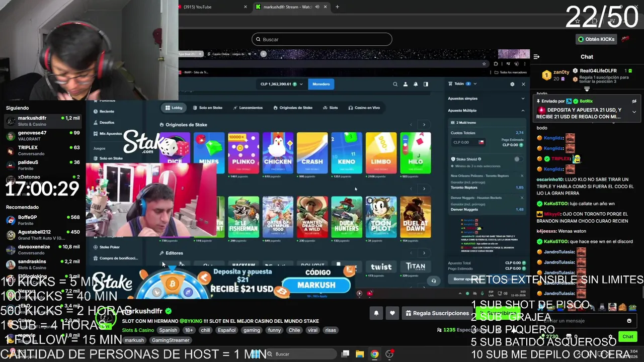The width and height of the screenshot is (644, 362).
Task: Click the Monedero wallet button
Action: (x=321, y=84)
